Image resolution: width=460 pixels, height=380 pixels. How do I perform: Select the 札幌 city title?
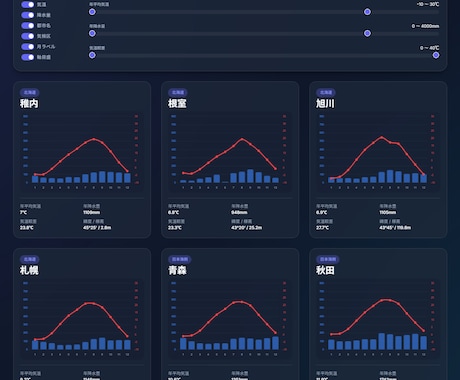[29, 270]
